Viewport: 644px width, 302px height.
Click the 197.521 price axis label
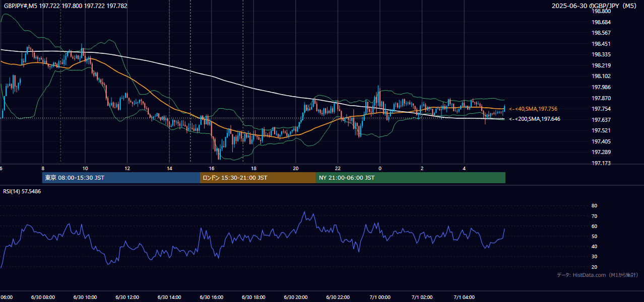tap(601, 130)
